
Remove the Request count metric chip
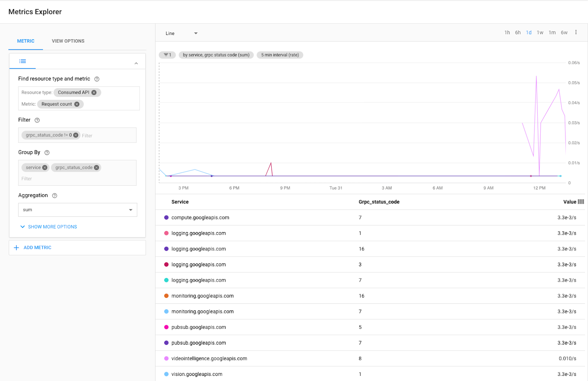[77, 104]
